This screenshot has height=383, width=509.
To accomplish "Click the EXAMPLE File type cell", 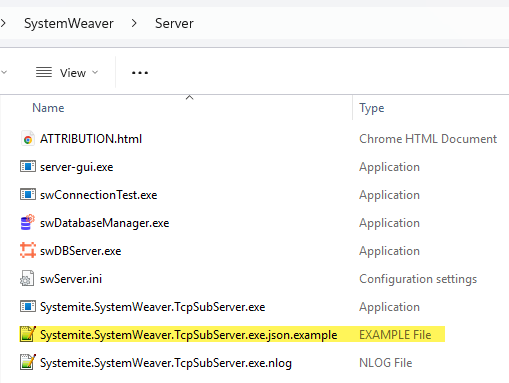I will point(395,335).
